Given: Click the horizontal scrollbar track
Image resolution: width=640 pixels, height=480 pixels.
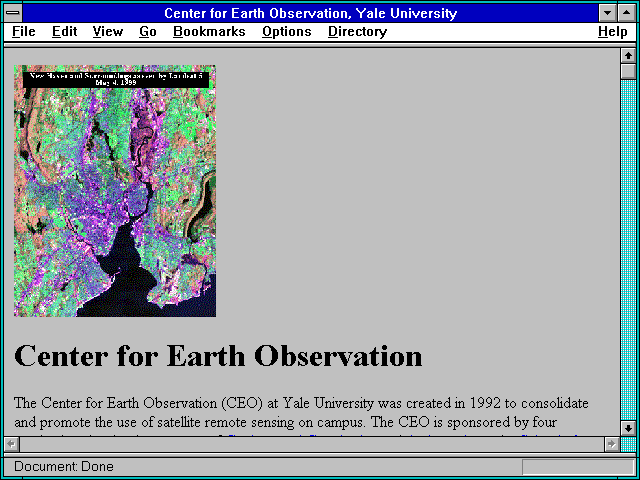Looking at the screenshot, I should [x=312, y=444].
